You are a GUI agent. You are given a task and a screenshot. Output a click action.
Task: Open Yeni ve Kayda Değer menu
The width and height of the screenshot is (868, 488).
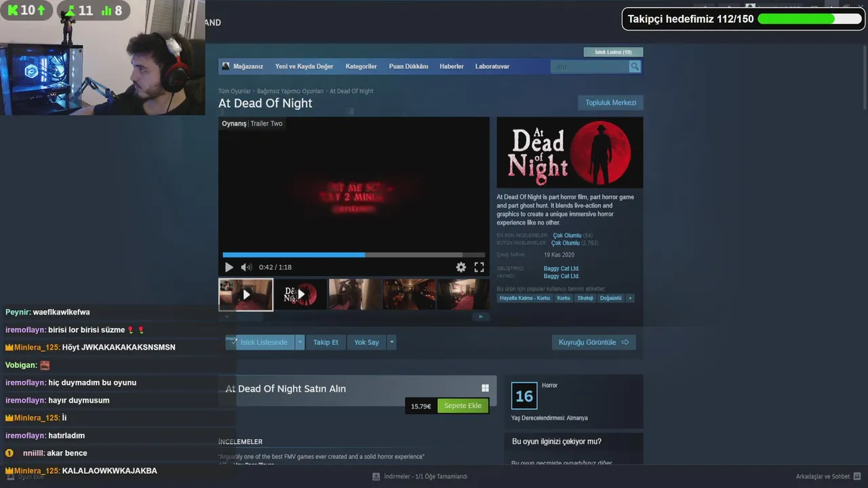[x=304, y=66]
